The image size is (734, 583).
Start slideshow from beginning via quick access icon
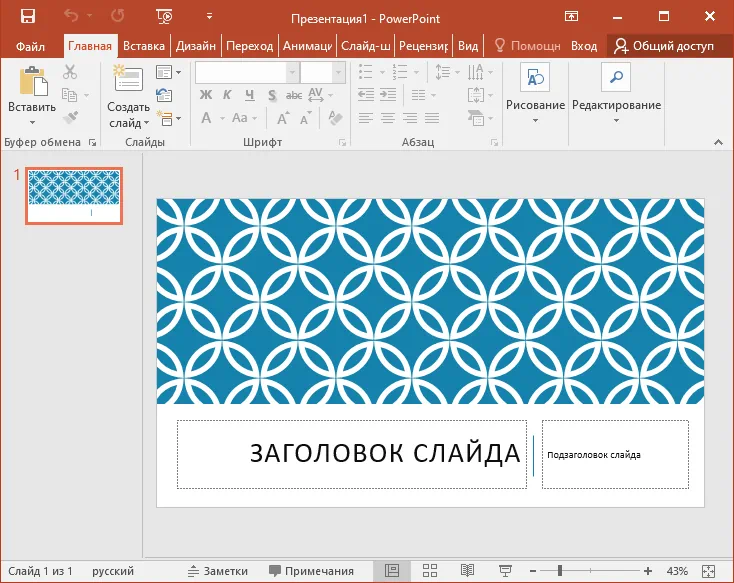pyautogui.click(x=164, y=16)
